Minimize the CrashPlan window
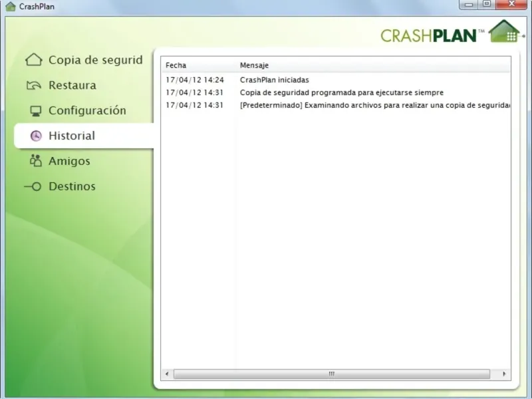 [x=469, y=5]
